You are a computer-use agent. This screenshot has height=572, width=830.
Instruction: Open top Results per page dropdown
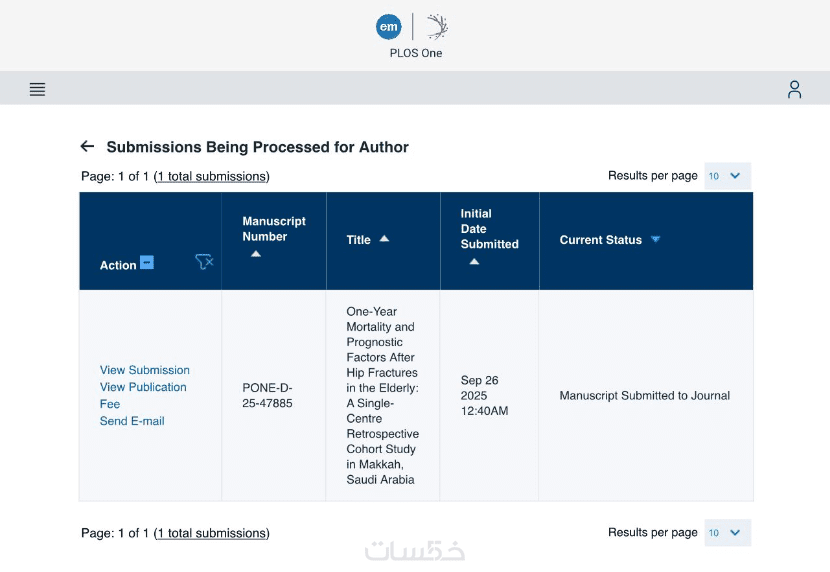pyautogui.click(x=727, y=176)
